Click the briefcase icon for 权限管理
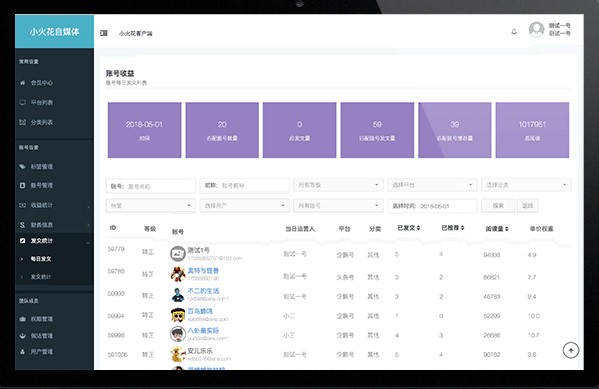599x389 pixels. (x=23, y=319)
